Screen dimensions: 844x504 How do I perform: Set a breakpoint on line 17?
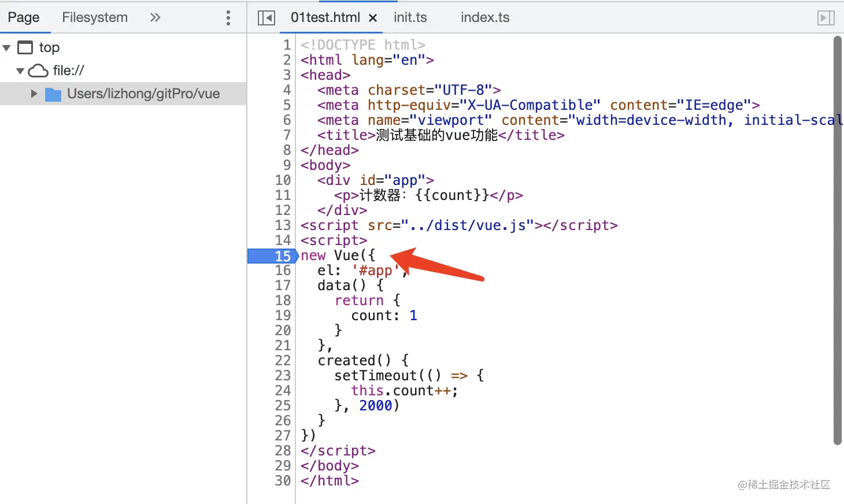(283, 286)
